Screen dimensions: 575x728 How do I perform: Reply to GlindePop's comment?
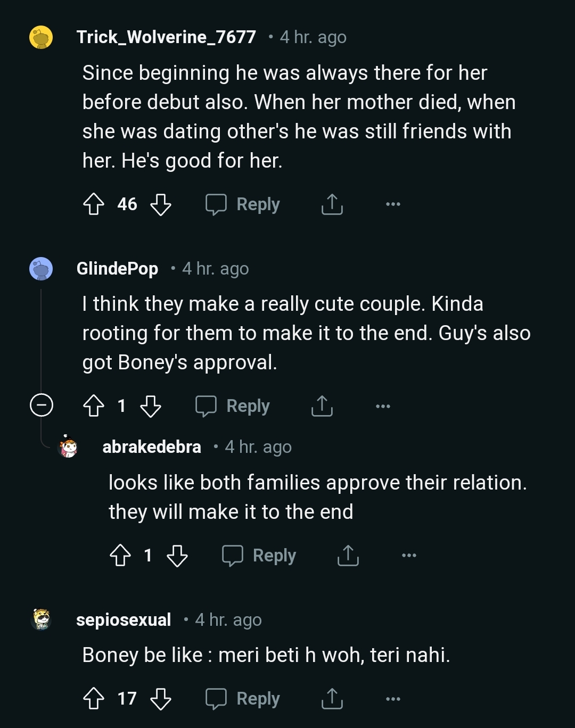pos(233,406)
